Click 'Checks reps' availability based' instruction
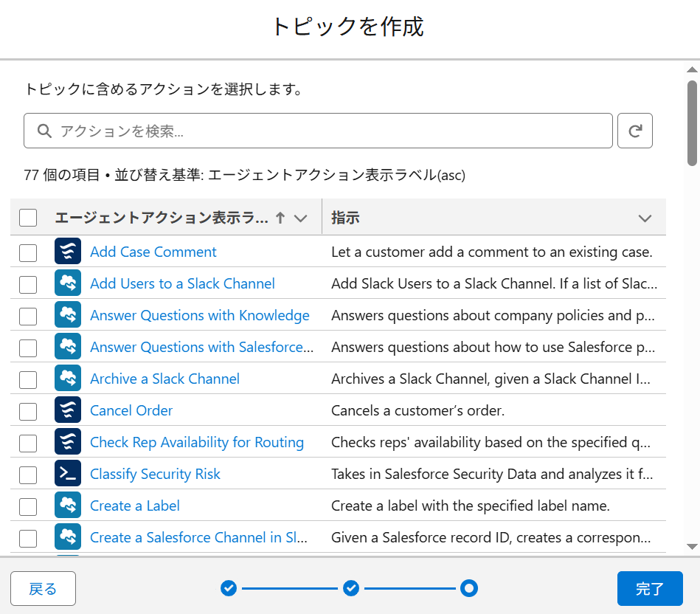The image size is (700, 614). click(x=491, y=442)
